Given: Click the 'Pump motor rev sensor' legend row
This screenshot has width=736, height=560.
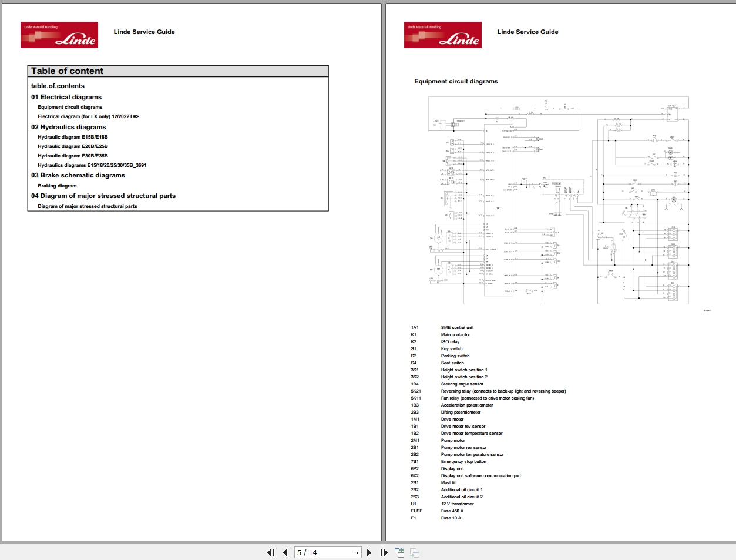Looking at the screenshot, I should (x=449, y=448).
